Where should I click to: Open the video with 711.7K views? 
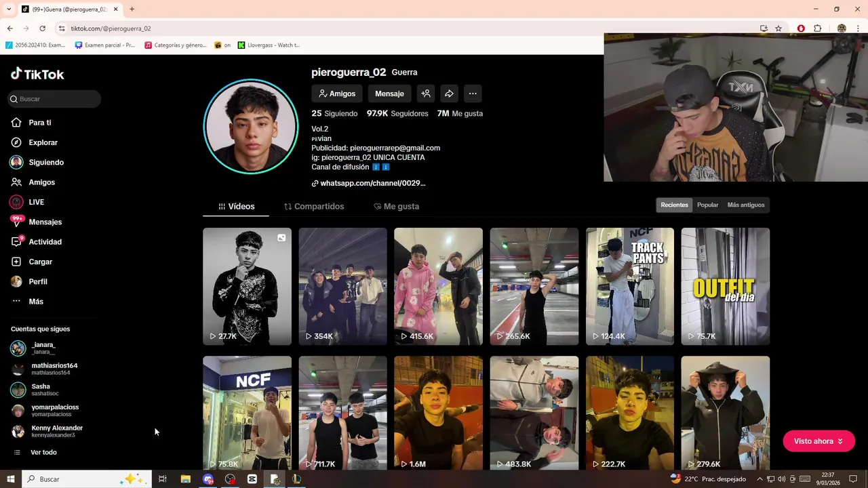coord(342,413)
